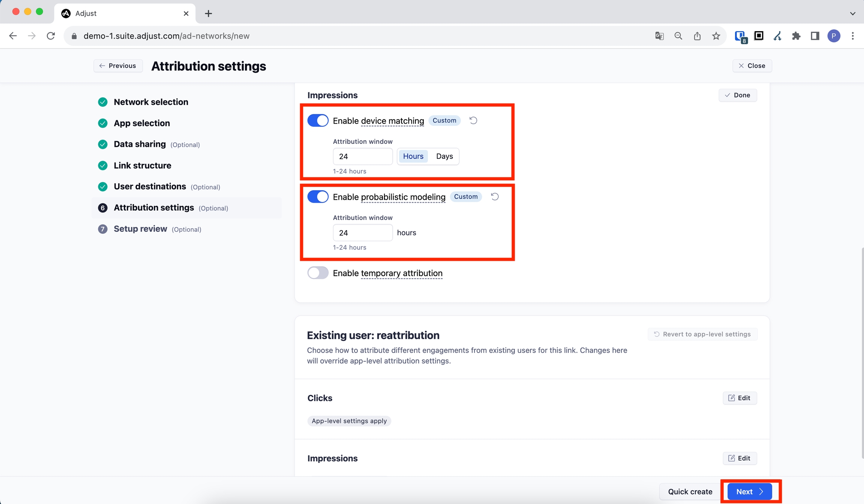Expand the tab search chevron
This screenshot has height=504, width=864.
tap(852, 13)
